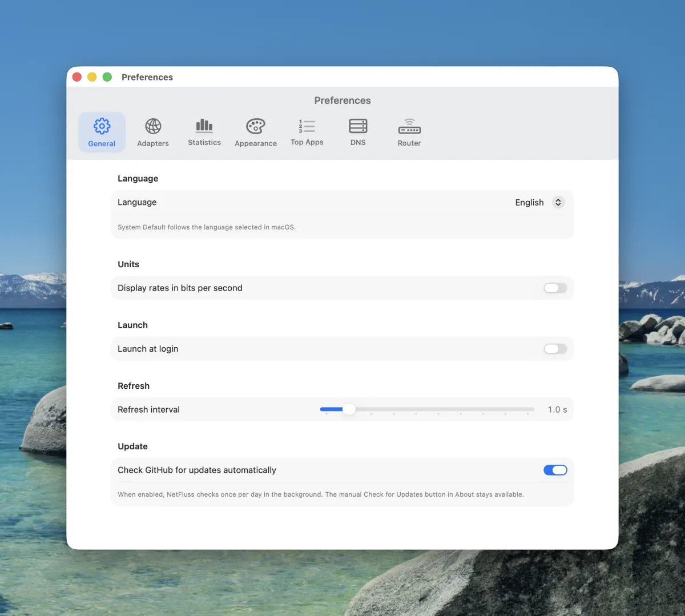This screenshot has width=685, height=616.
Task: Click the DNS server icon
Action: point(358,126)
